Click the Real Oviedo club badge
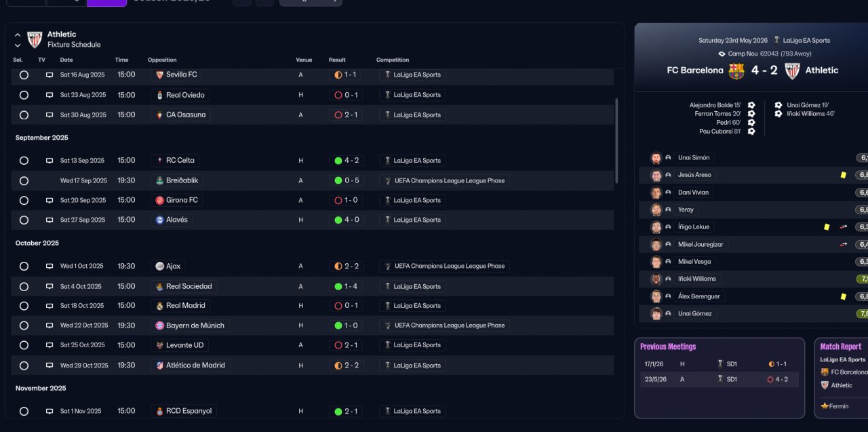The width and height of the screenshot is (868, 432). pos(159,95)
